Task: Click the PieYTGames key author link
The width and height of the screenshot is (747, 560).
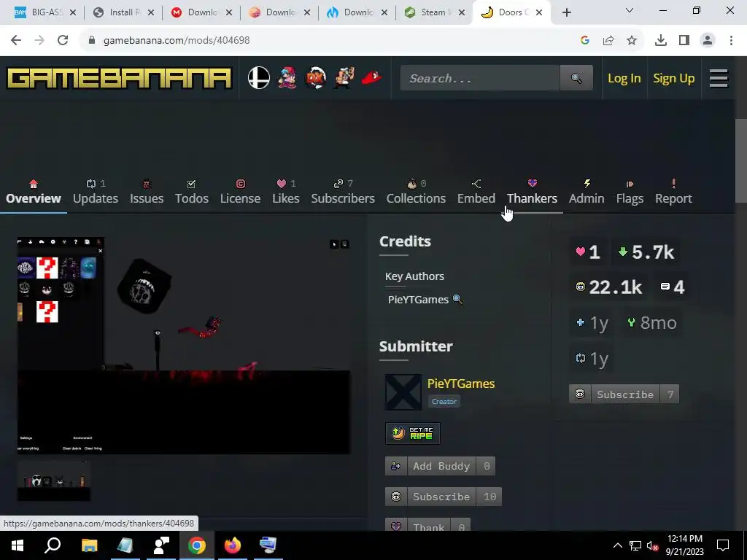Action: 418,300
